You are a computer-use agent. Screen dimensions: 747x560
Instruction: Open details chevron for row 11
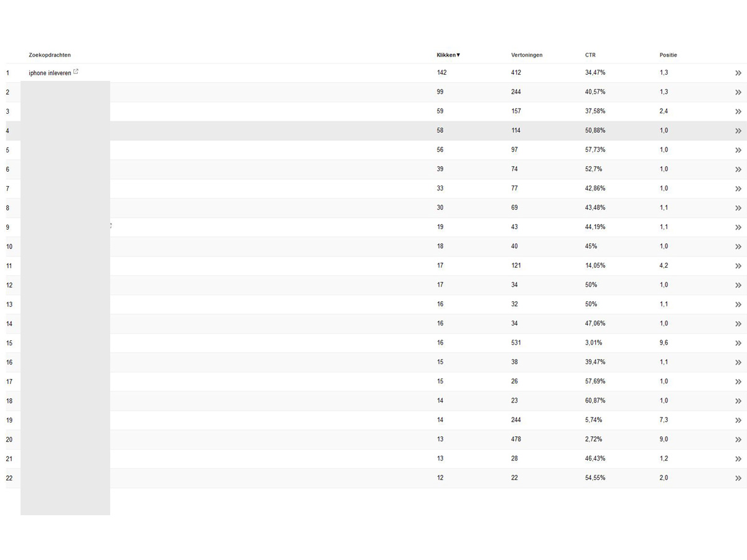tap(738, 266)
